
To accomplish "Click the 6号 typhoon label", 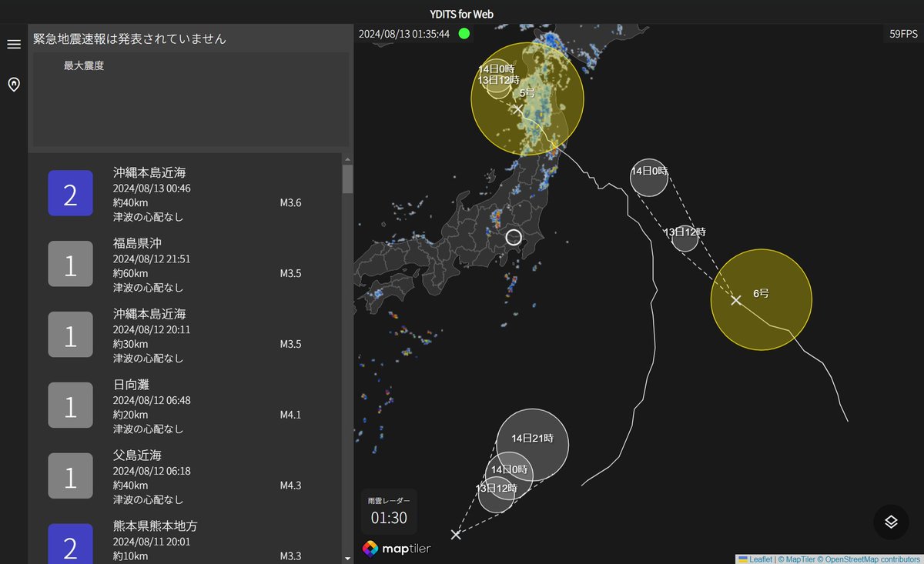I will pos(761,293).
